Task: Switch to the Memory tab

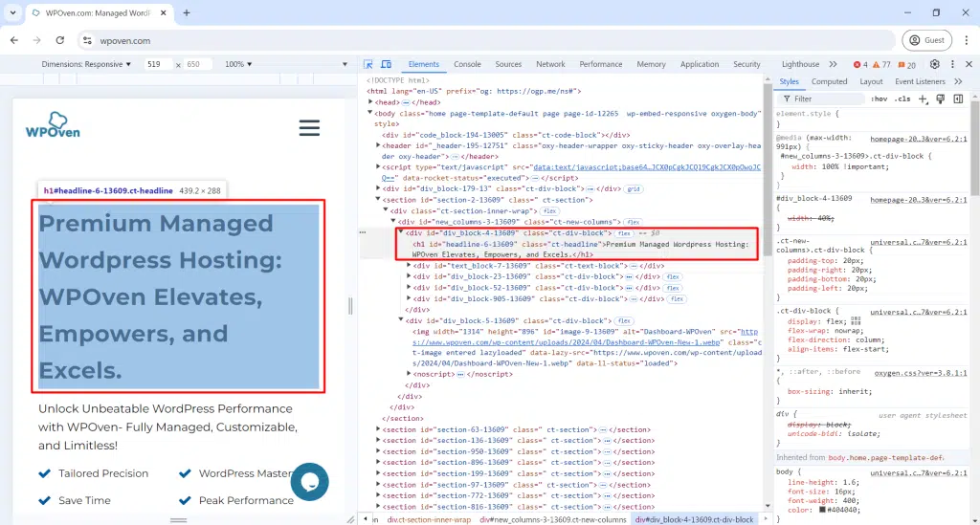Action: click(651, 64)
